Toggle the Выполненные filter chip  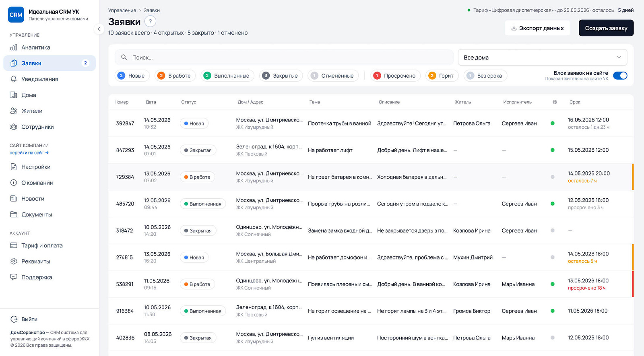227,76
